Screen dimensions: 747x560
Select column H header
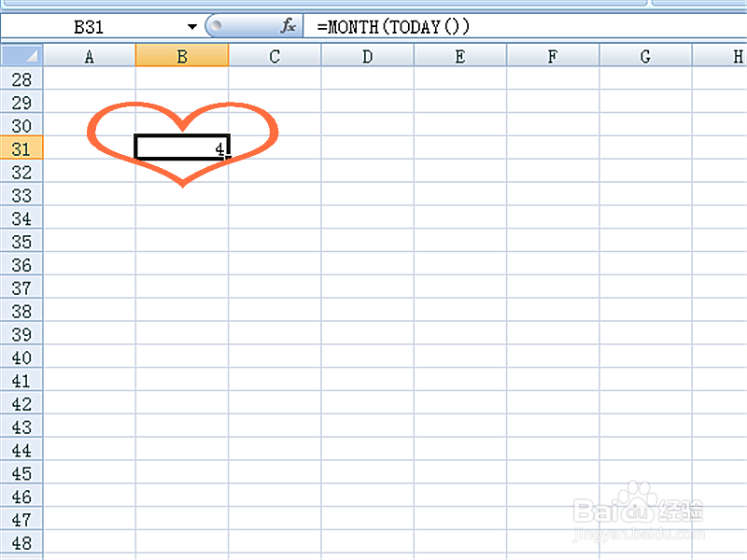pyautogui.click(x=720, y=56)
